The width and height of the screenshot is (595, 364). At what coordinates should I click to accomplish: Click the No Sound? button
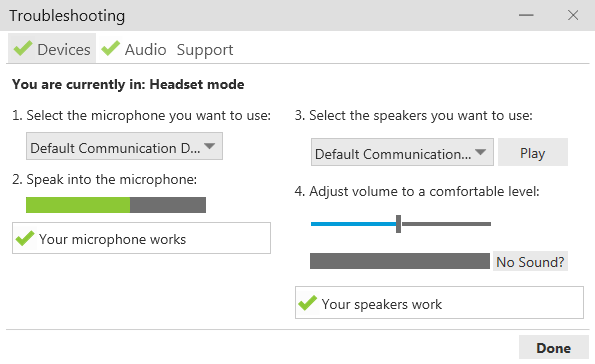tap(530, 262)
